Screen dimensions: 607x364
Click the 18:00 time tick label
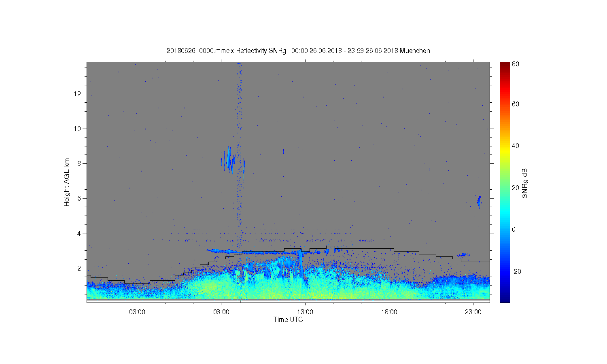[x=389, y=312]
